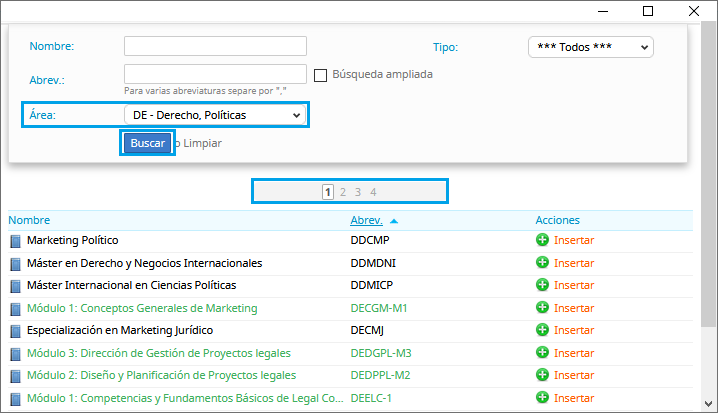
Task: Click the DDMICP abbreviation cell
Action: [x=372, y=285]
